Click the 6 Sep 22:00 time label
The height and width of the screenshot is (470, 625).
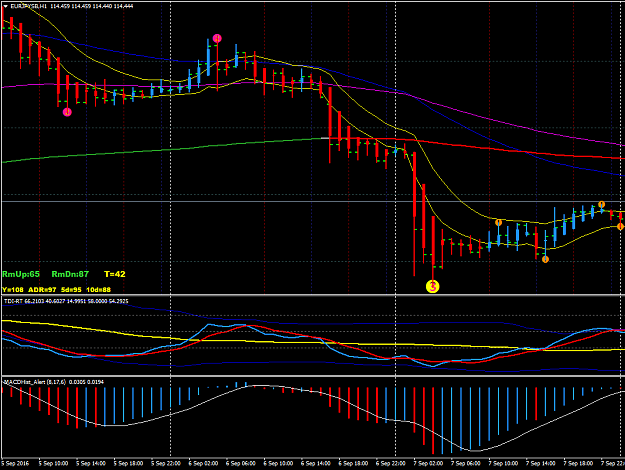click(390, 463)
